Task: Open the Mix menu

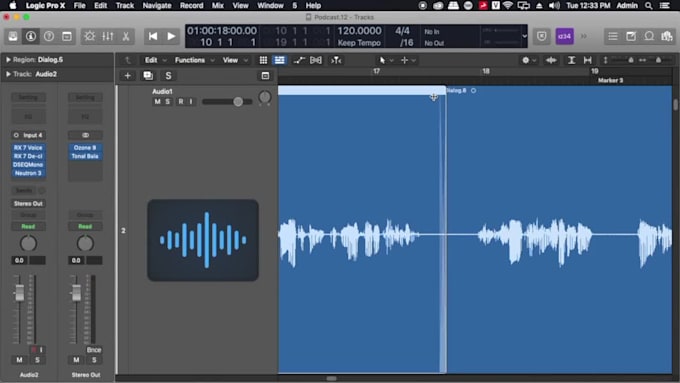Action: coord(218,6)
